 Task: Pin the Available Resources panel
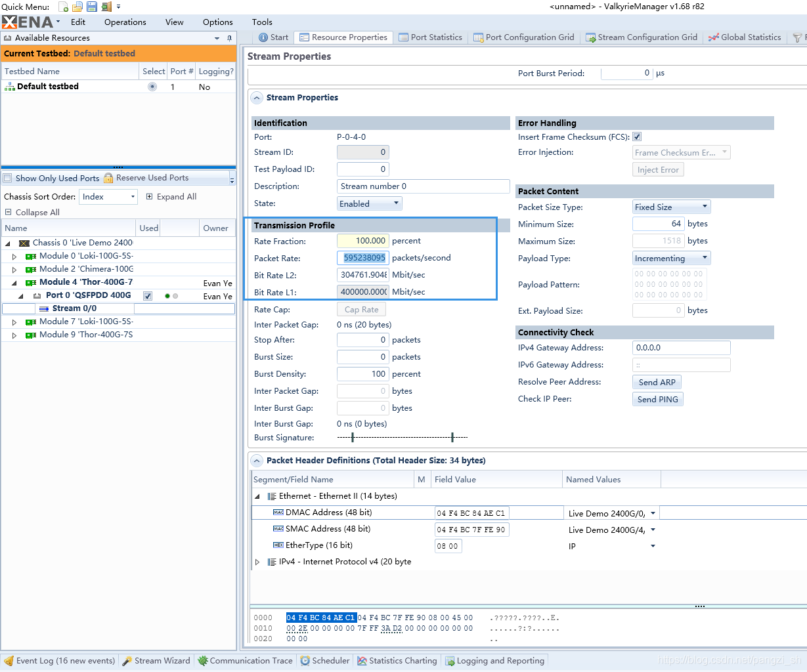(x=229, y=38)
